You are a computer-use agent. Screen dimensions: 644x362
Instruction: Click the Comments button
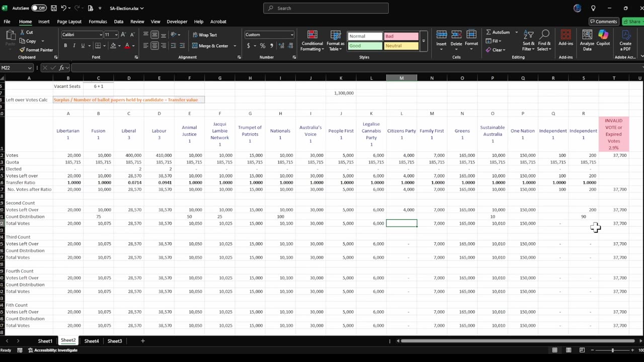[x=604, y=22]
